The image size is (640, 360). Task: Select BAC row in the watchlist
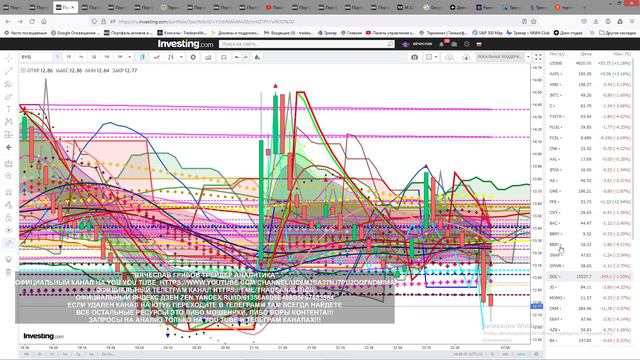click(590, 223)
